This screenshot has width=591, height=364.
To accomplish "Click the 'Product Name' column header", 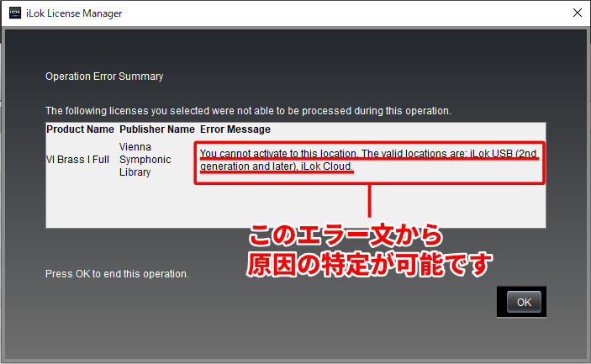I will click(80, 129).
